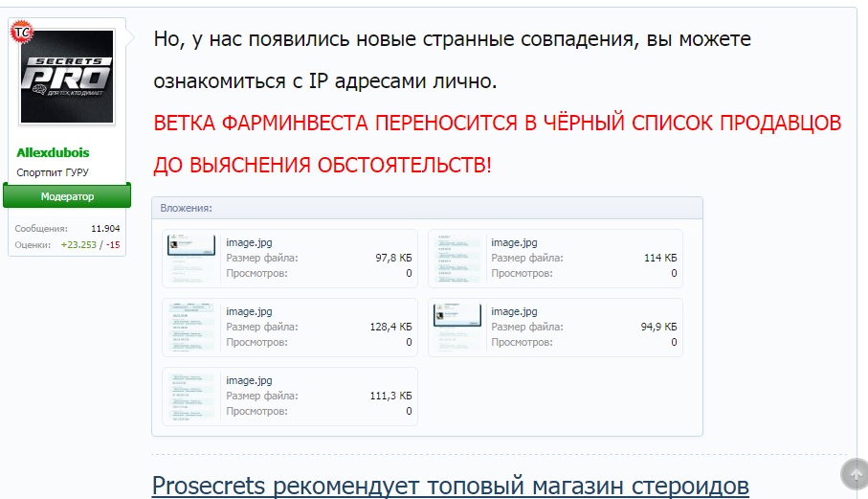Click the -15 negative rating
The height and width of the screenshot is (499, 868).
point(113,244)
